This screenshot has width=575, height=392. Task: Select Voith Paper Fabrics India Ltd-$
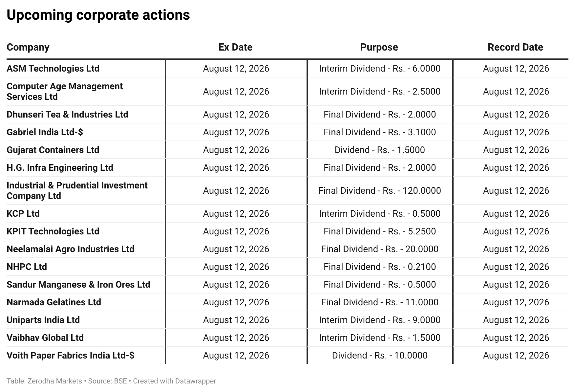[x=71, y=355]
